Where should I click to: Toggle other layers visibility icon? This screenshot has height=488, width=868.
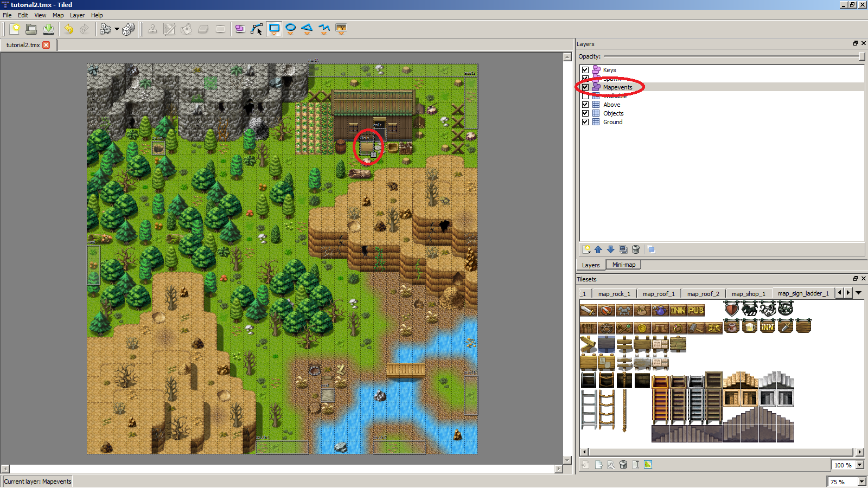[x=652, y=249]
